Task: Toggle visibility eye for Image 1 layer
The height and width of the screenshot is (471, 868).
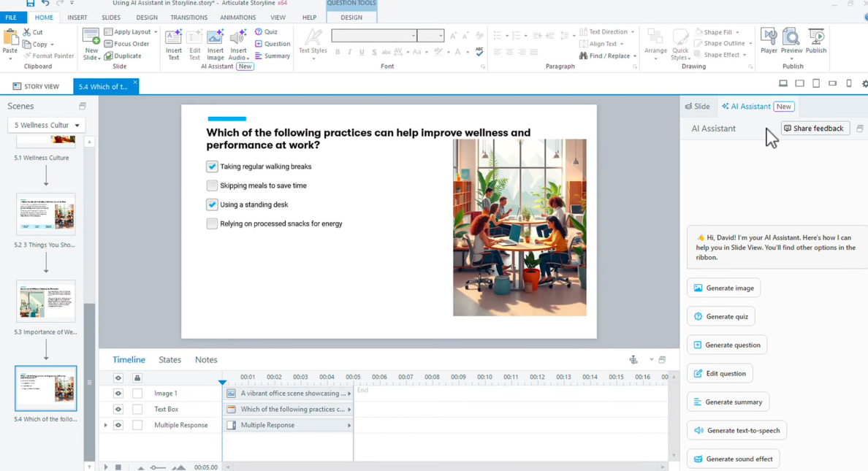Action: pyautogui.click(x=118, y=393)
